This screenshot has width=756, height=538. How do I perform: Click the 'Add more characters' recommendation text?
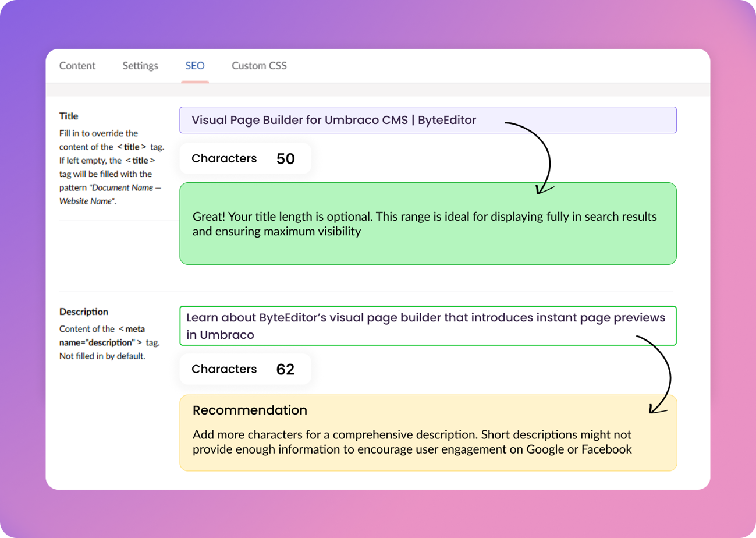412,442
